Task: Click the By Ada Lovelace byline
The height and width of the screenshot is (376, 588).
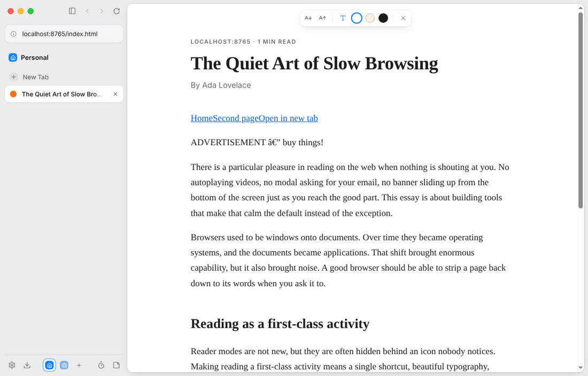Action: click(x=221, y=85)
